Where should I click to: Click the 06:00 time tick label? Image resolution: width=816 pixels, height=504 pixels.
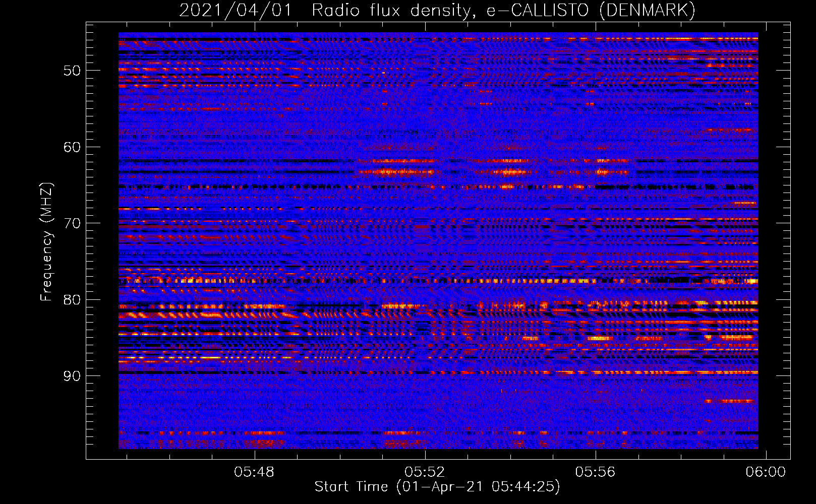766,472
